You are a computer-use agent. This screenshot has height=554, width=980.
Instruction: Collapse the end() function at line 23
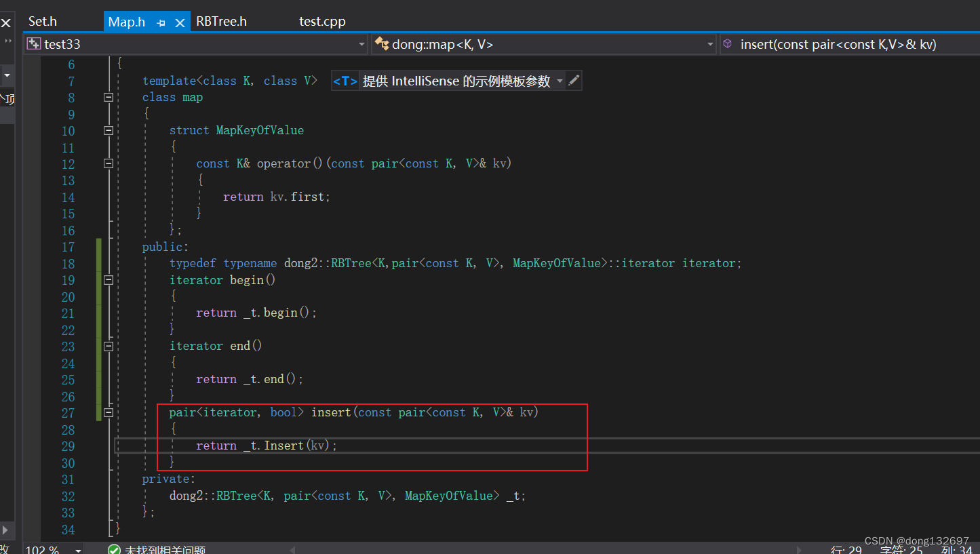[109, 346]
